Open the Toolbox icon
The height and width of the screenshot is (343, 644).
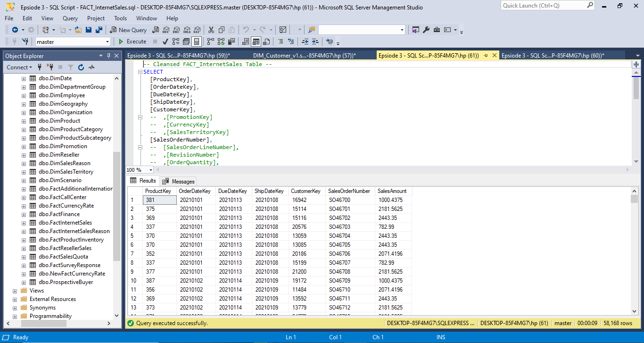pos(437,30)
